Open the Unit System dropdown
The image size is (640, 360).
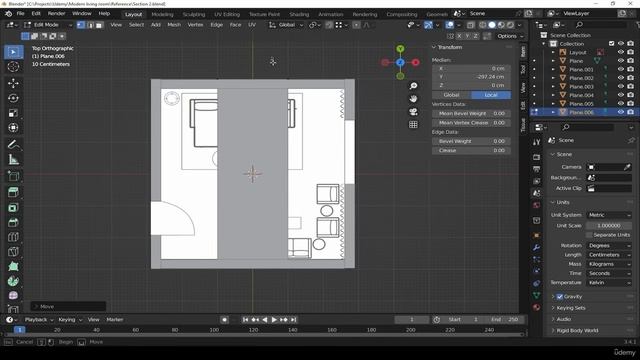(x=609, y=215)
